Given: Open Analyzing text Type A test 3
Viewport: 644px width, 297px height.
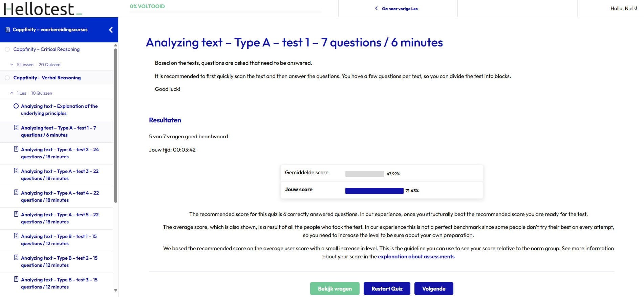Looking at the screenshot, I should point(60,175).
